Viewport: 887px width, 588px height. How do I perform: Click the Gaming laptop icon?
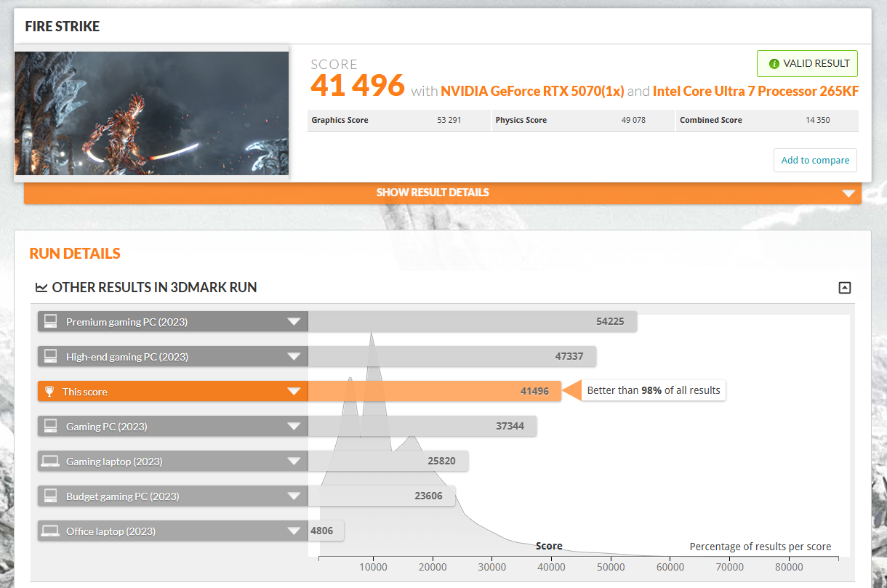[50, 462]
